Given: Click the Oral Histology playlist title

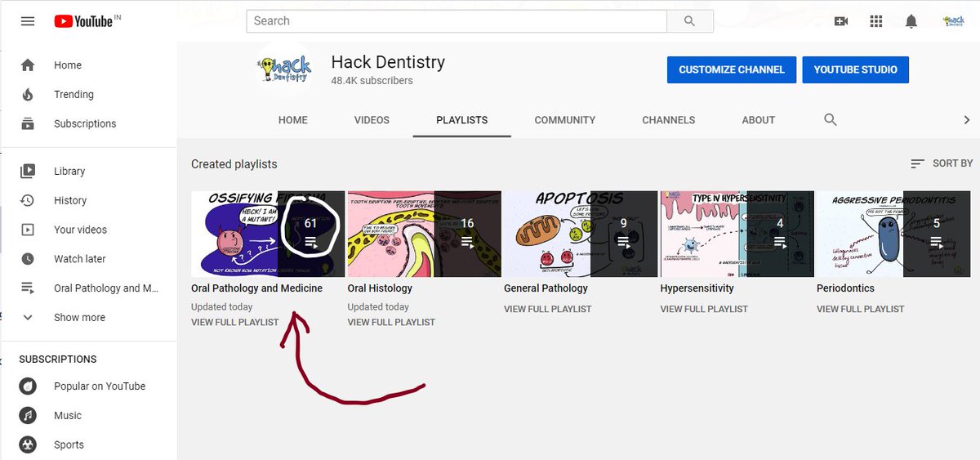Looking at the screenshot, I should tap(380, 288).
